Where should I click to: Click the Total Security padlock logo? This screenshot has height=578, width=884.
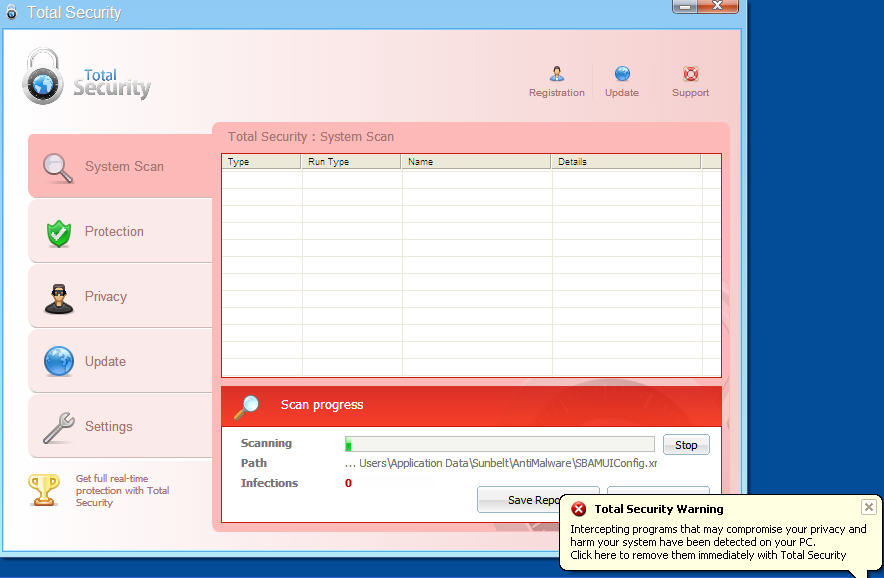[42, 77]
